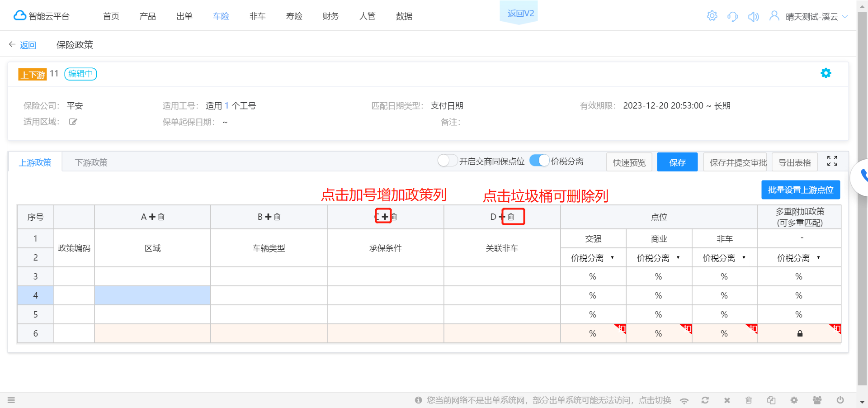Click the speaker announcement icon
The image size is (868, 408).
pos(753,17)
